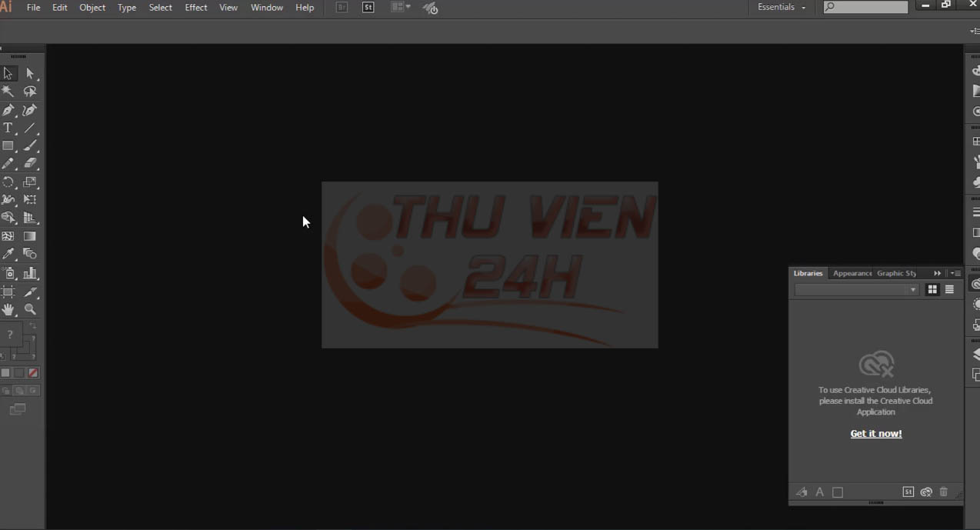Click the GPU performance rocket icon
This screenshot has height=530, width=980.
point(431,8)
